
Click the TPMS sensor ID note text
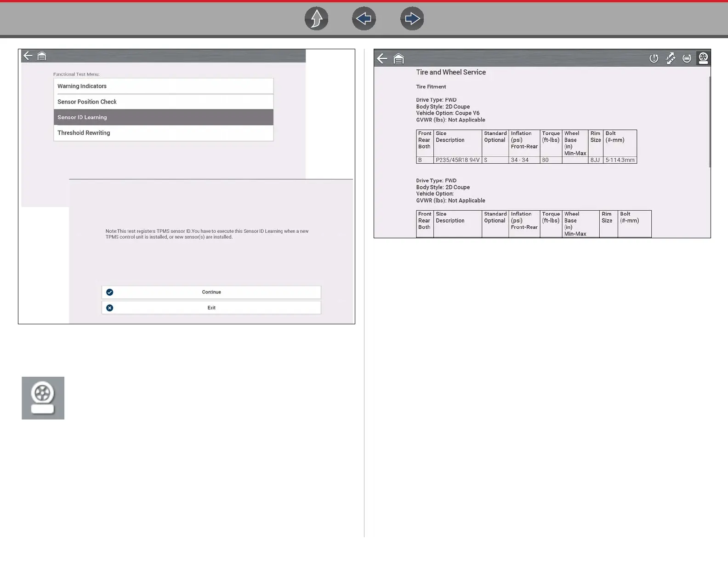[207, 234]
